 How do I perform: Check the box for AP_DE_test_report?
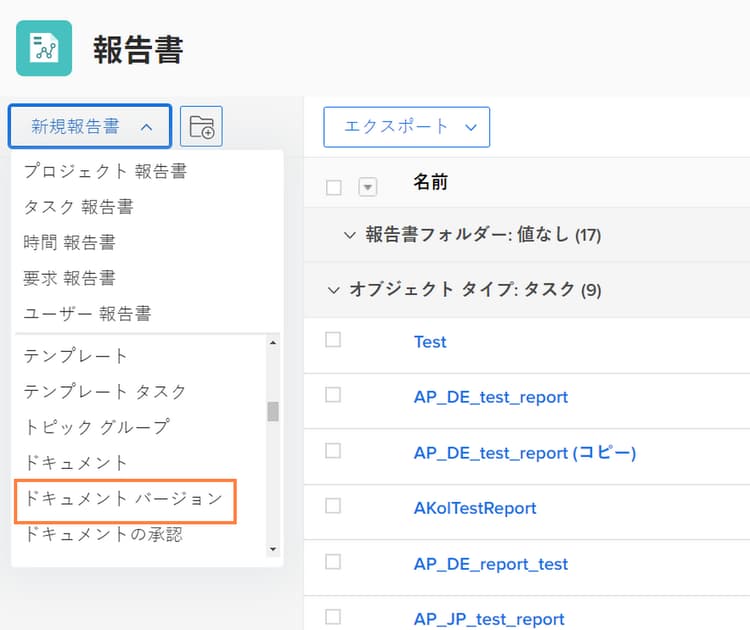coord(333,395)
